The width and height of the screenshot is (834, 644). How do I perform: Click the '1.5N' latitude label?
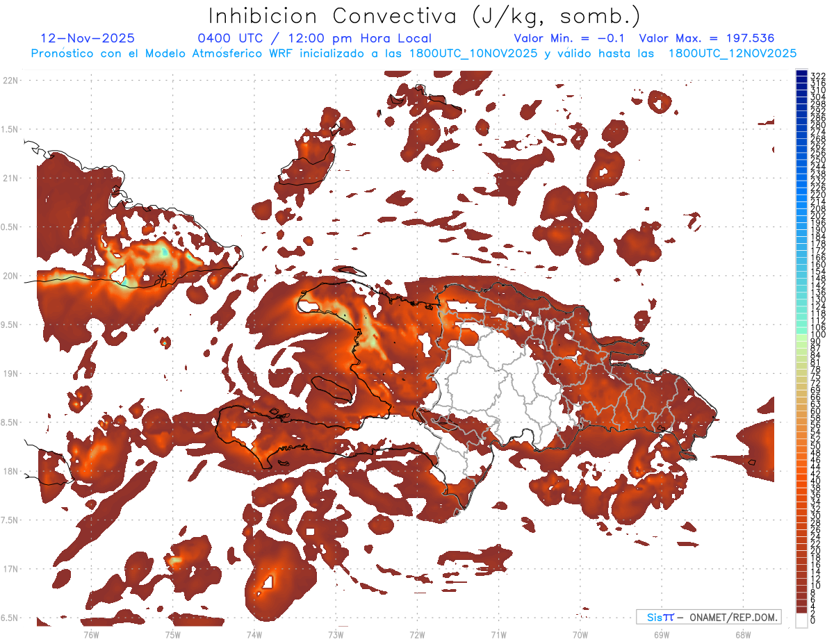point(10,129)
